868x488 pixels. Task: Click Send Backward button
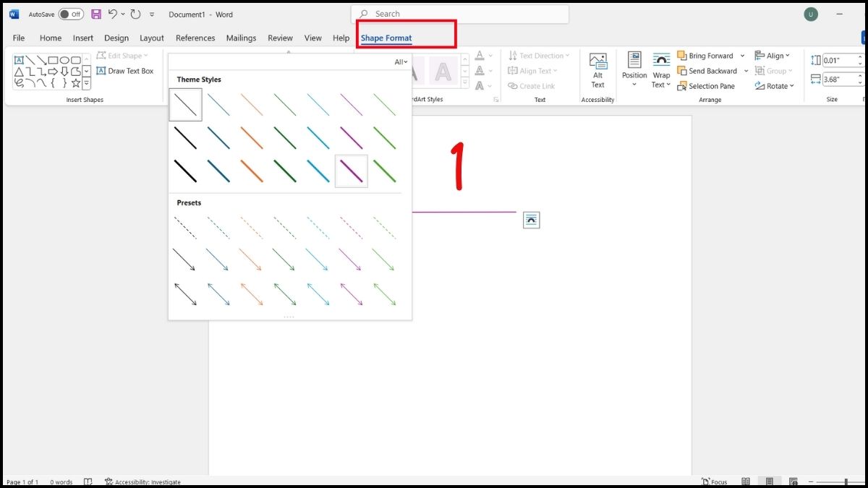click(x=707, y=71)
